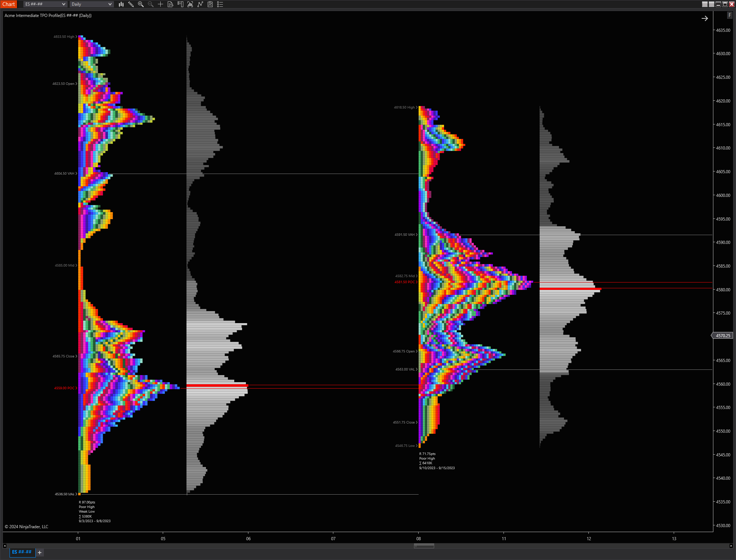The width and height of the screenshot is (736, 560).
Task: Activate the Zoom In tool
Action: click(x=141, y=4)
